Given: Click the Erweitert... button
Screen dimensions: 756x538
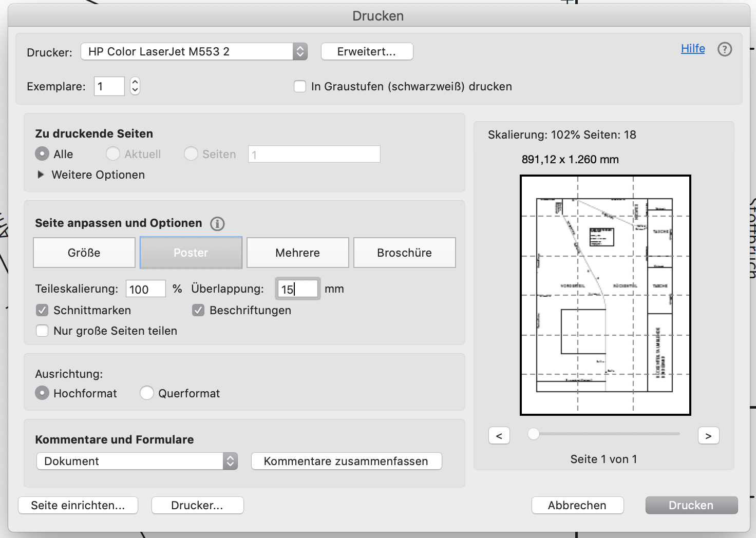Looking at the screenshot, I should click(367, 51).
